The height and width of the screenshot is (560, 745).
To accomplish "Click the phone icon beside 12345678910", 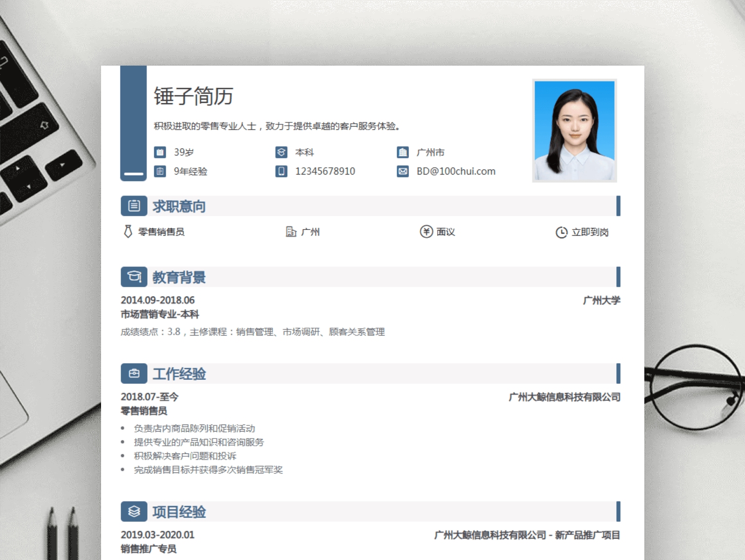I will (281, 171).
